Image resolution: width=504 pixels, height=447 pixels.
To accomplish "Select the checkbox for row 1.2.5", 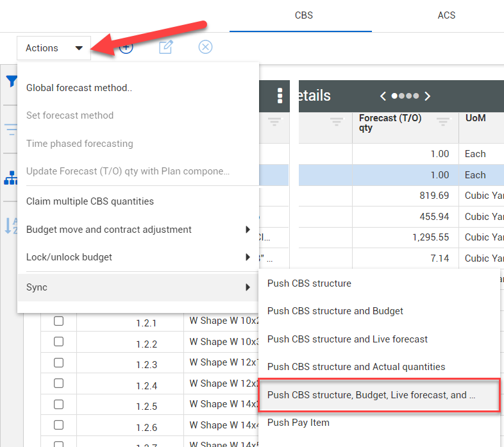I will 58,405.
